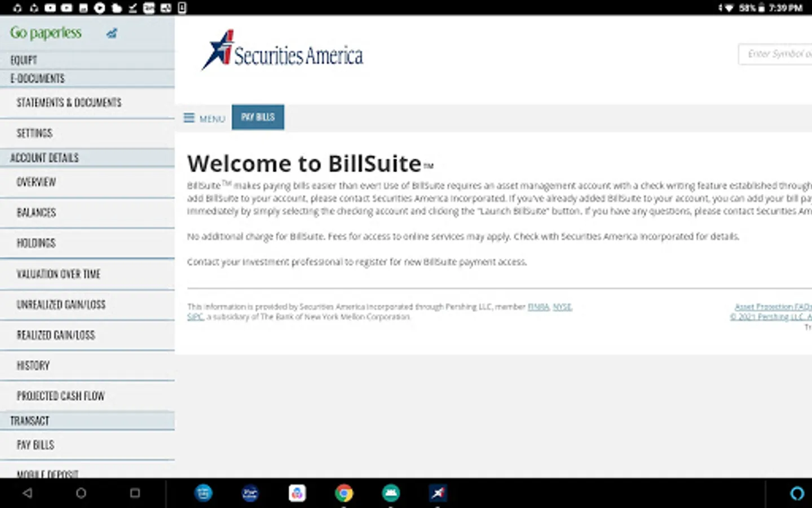The width and height of the screenshot is (812, 508).
Task: Click the Go paperless leaf icon
Action: pyautogui.click(x=112, y=33)
